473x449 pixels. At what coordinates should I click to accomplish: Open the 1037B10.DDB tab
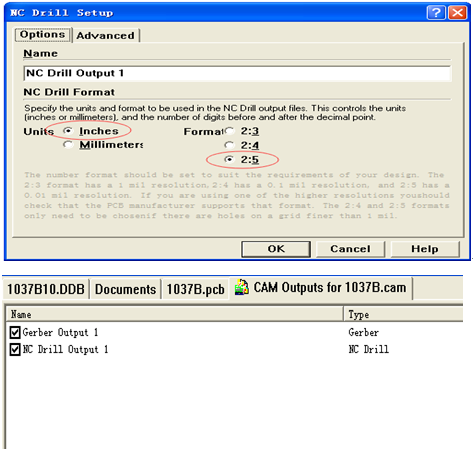46,289
